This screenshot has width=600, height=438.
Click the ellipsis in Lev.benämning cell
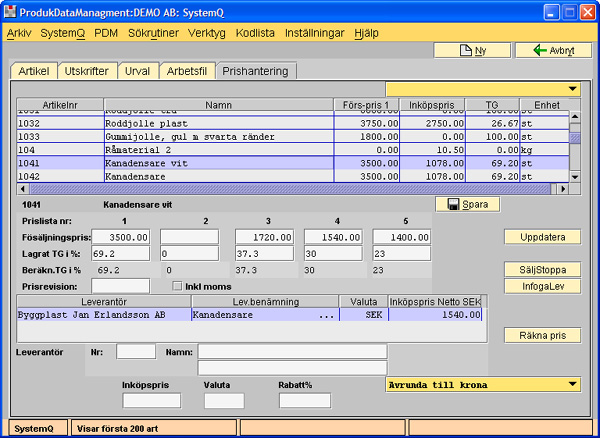click(324, 314)
